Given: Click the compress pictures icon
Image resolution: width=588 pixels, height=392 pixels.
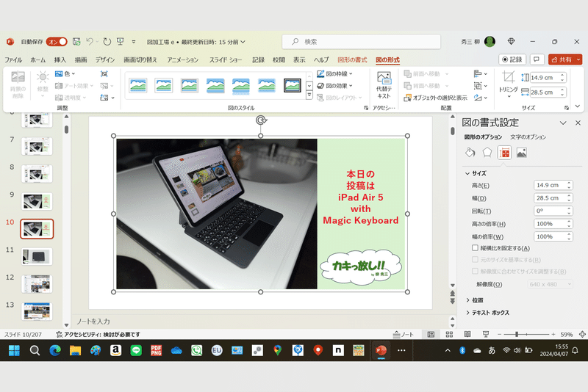Looking at the screenshot, I should (x=104, y=73).
